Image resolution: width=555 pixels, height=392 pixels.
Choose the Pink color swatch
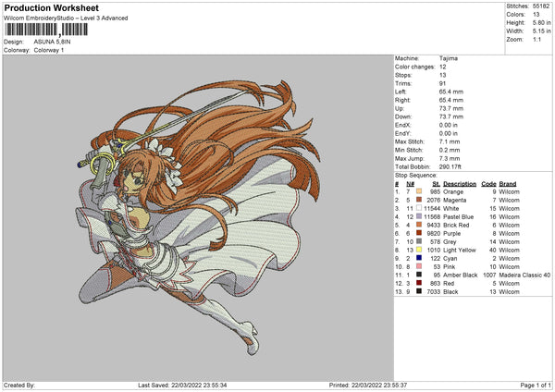pyautogui.click(x=419, y=265)
